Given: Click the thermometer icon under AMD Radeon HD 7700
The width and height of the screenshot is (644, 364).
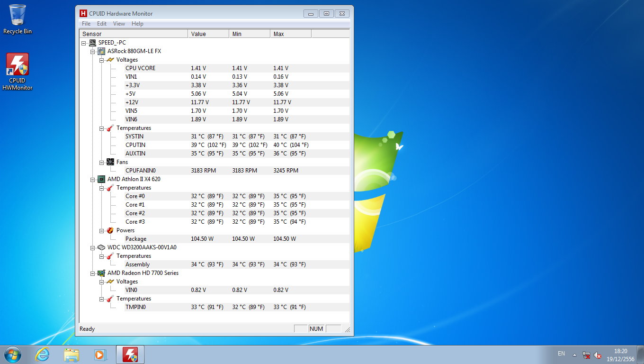Looking at the screenshot, I should [x=110, y=299].
